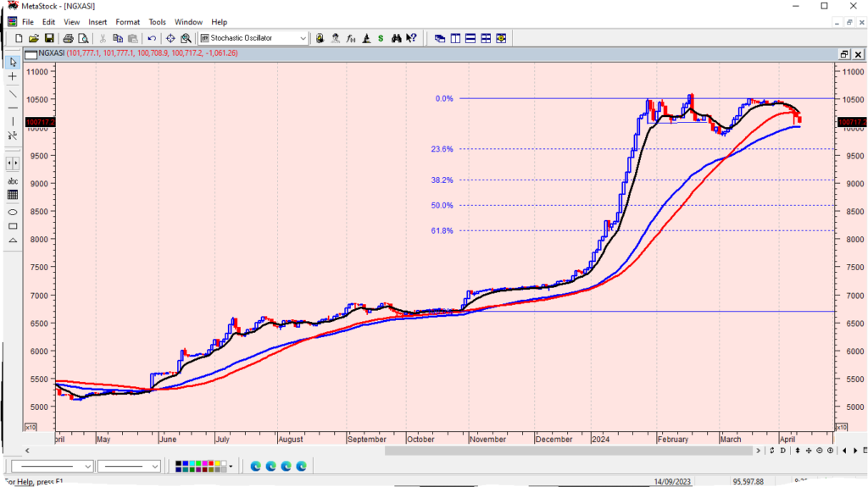Click the green dollar sign icon
Image resolution: width=868 pixels, height=487 pixels.
point(381,38)
